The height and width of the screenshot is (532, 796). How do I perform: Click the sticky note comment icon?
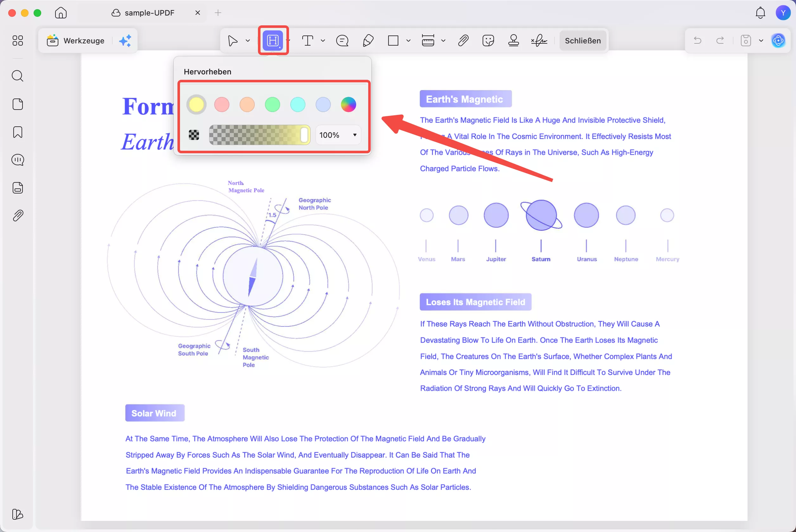pyautogui.click(x=342, y=41)
